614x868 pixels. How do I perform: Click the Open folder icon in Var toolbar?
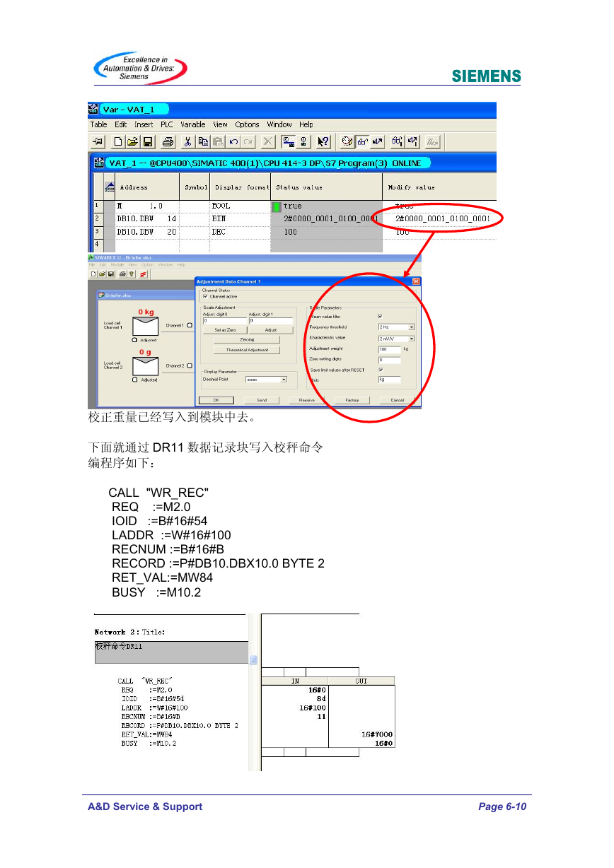[x=132, y=141]
